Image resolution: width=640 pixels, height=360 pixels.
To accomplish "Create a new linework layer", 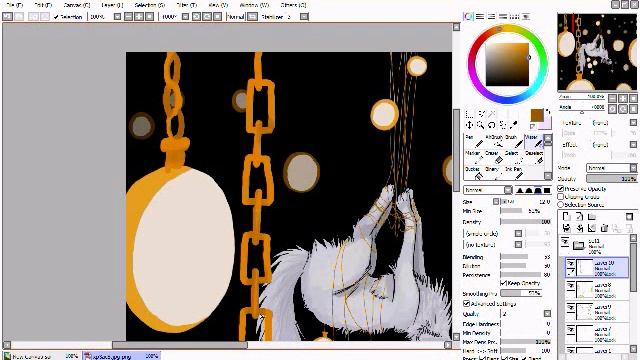I will click(x=579, y=216).
